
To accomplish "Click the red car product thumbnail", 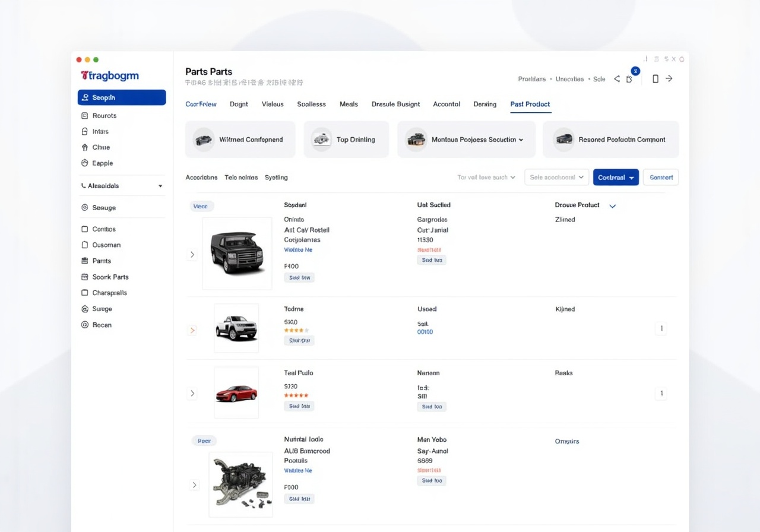I will pyautogui.click(x=236, y=392).
